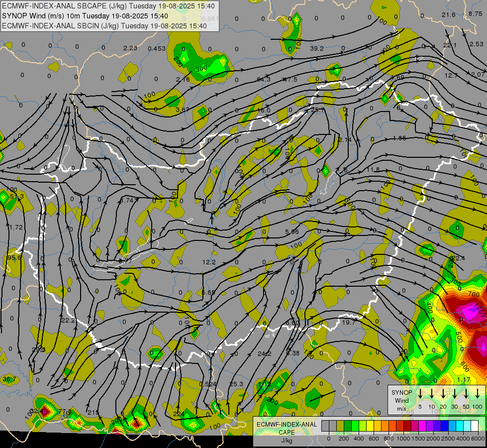487x448 pixels.
Task: Click the 8.74 value on the map
Action: coord(127,201)
